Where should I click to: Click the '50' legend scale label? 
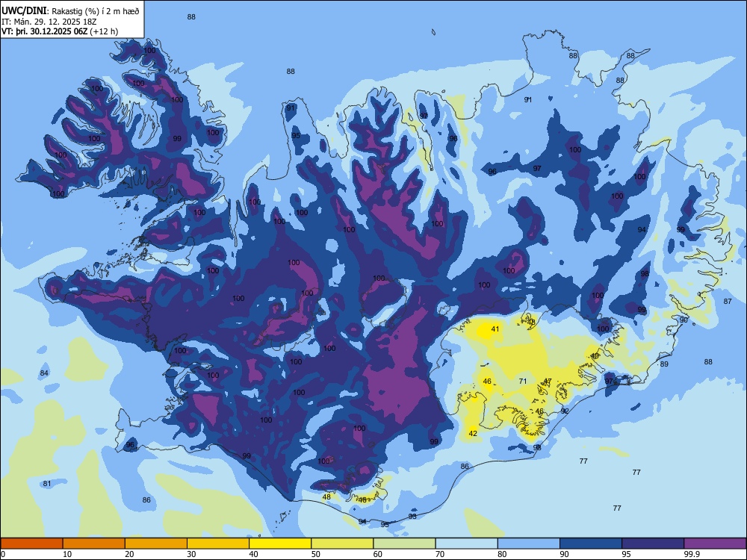[316, 554]
